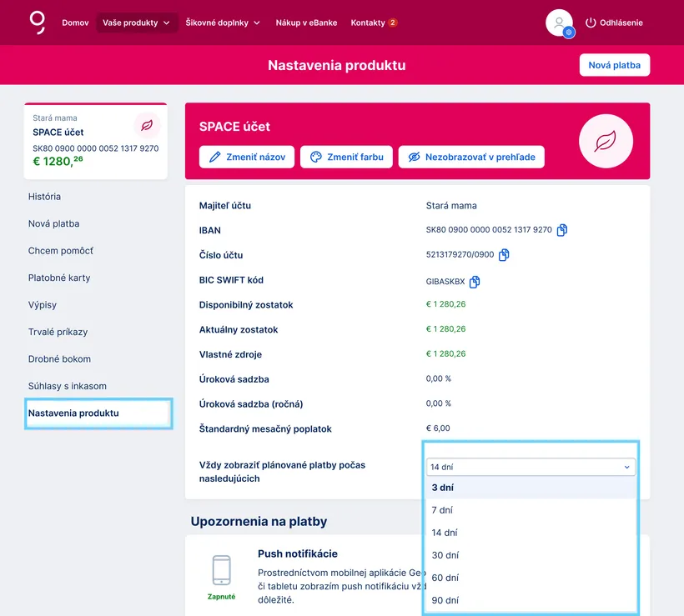
Task: Log out with Odhlásenie
Action: pyautogui.click(x=614, y=23)
